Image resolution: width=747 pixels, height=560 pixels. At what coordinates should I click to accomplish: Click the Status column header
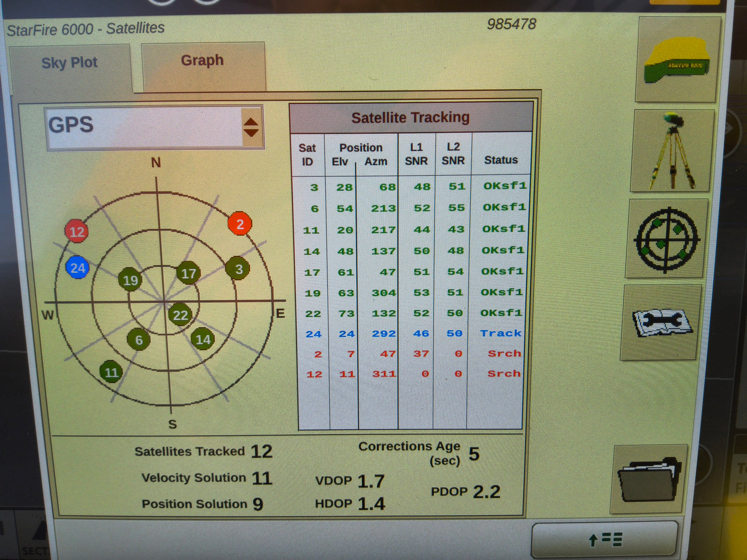click(501, 160)
